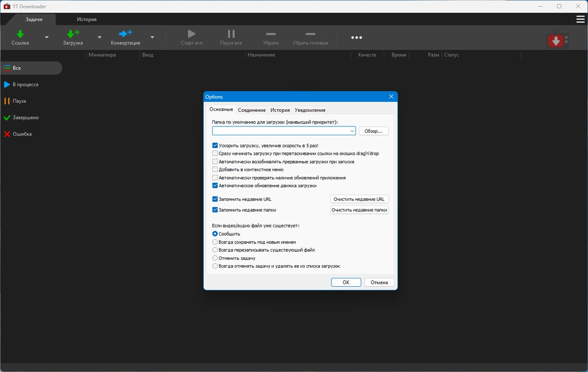Expand the Ссылка dropdown arrow
This screenshot has width=588, height=372.
pos(47,37)
